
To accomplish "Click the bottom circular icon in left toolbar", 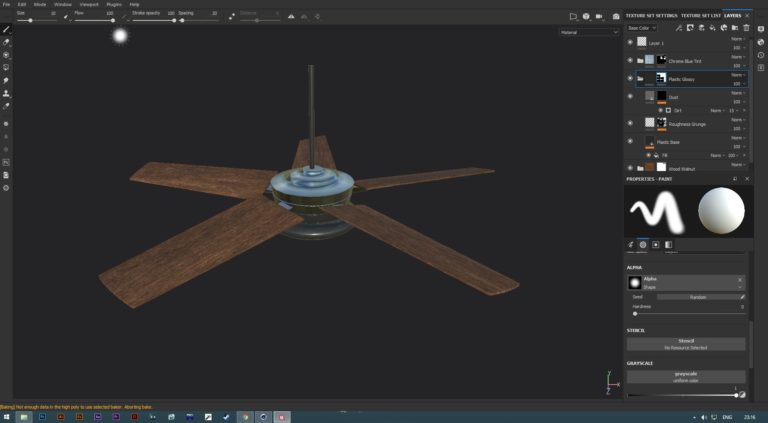I will pyautogui.click(x=6, y=188).
